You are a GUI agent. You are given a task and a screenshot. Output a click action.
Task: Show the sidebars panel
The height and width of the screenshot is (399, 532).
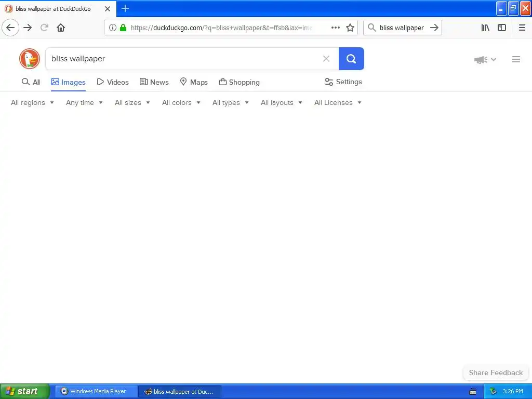coord(502,28)
